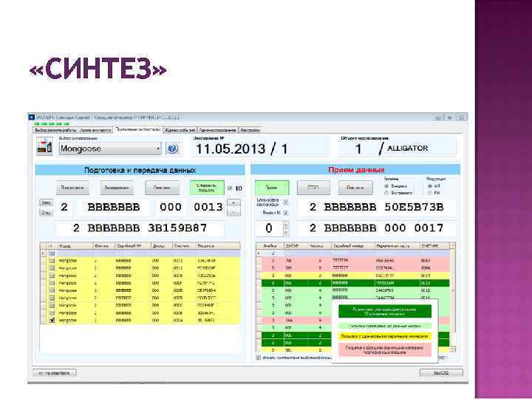The width and height of the screenshot is (532, 399).
Task: Uncheck the checked Mongoose row with counter 000A
Action: point(52,320)
